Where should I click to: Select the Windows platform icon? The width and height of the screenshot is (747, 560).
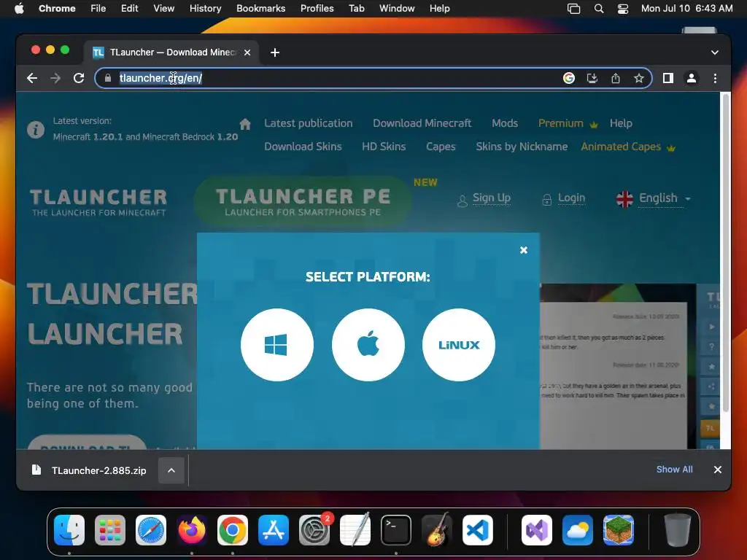pos(276,345)
